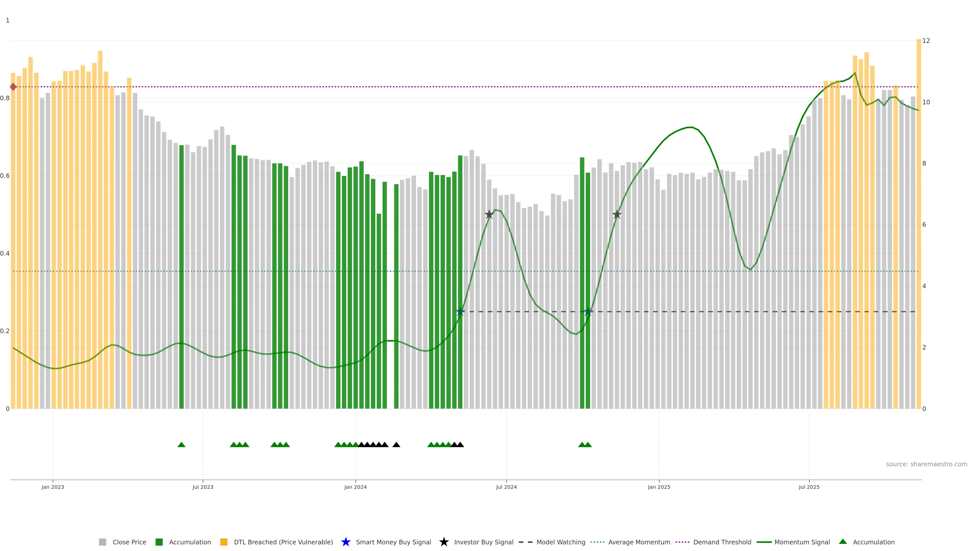Click the Investor Buy Signal legend star
The height and width of the screenshot is (551, 980).
coord(444,542)
